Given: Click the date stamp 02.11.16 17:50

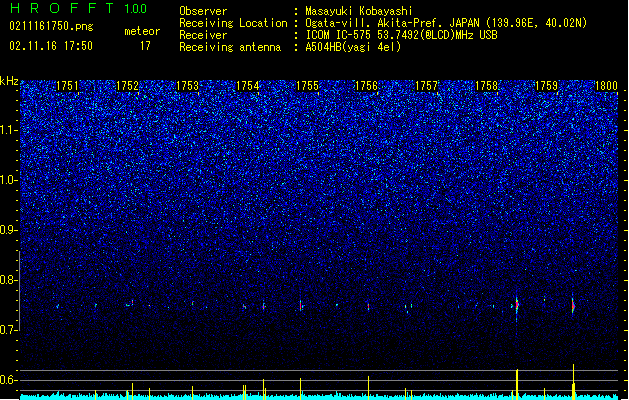Looking at the screenshot, I should pyautogui.click(x=51, y=46).
